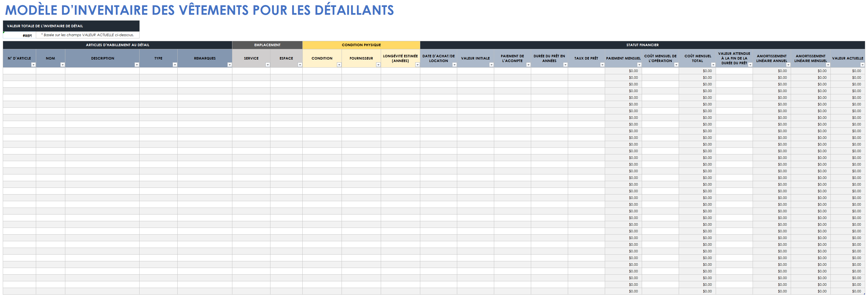
Task: Open the NOM column filter dropdown
Action: pos(62,65)
